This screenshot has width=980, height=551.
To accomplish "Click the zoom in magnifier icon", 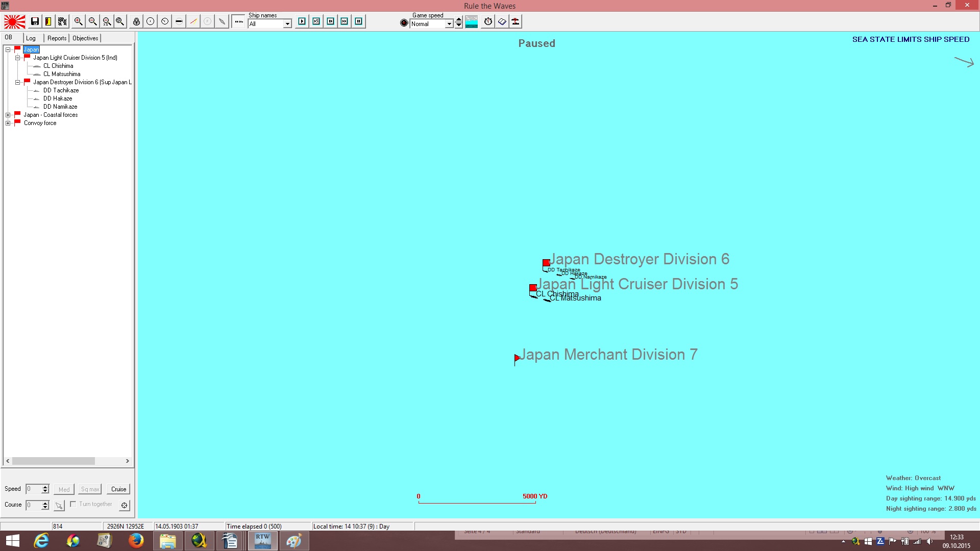I will tap(78, 21).
